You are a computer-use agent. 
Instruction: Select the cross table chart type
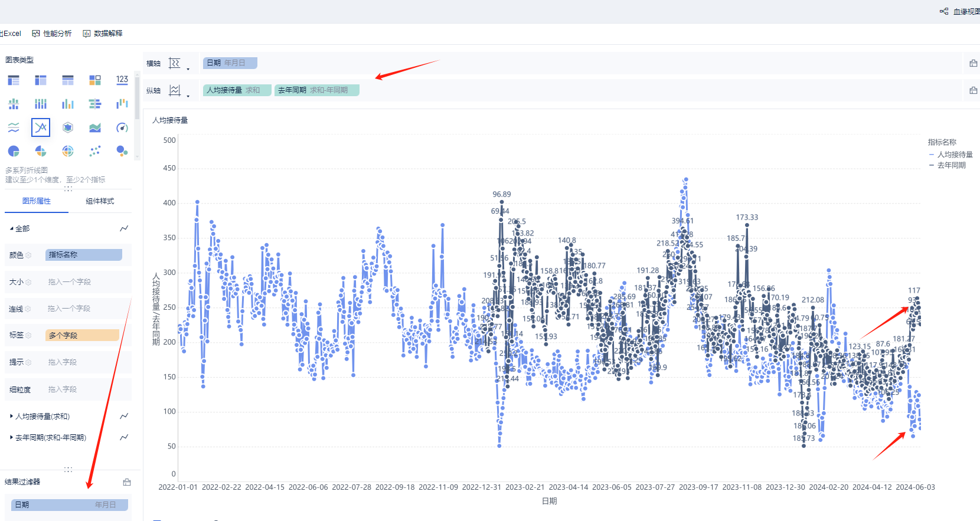point(41,80)
